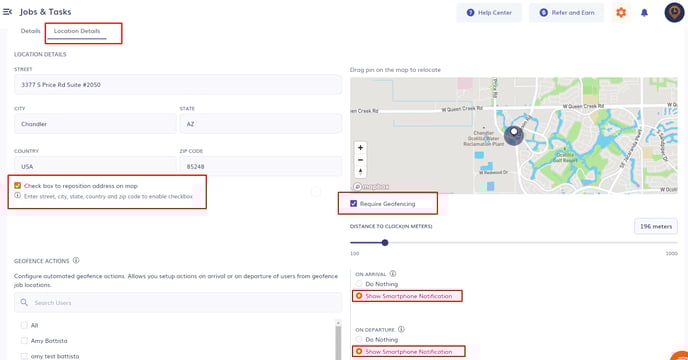This screenshot has height=360, width=688.
Task: Click On Departure info icon
Action: point(401,329)
